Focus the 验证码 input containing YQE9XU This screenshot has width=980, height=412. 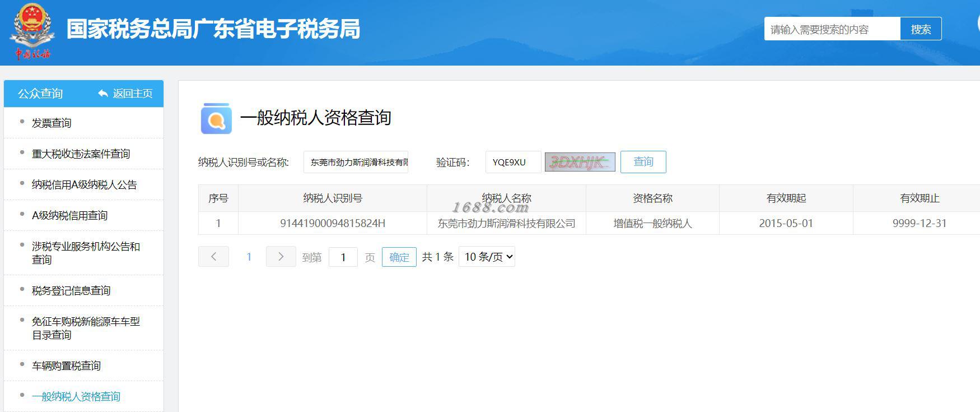click(514, 162)
